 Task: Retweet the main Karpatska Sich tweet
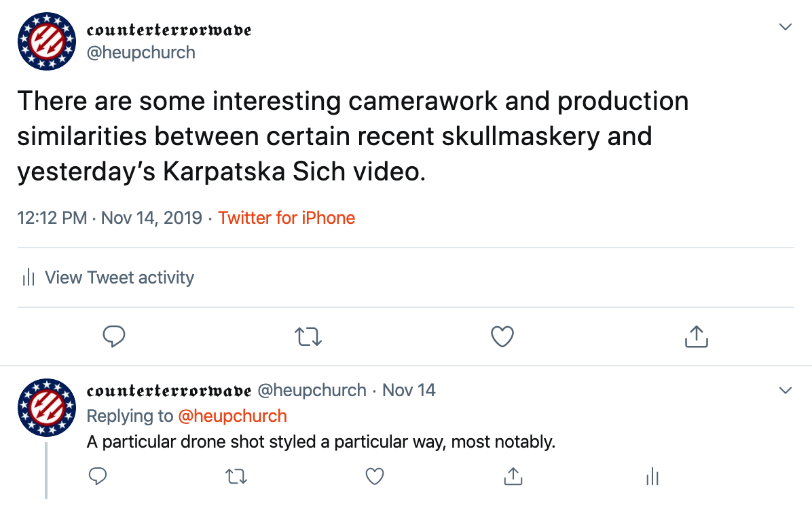point(308,337)
